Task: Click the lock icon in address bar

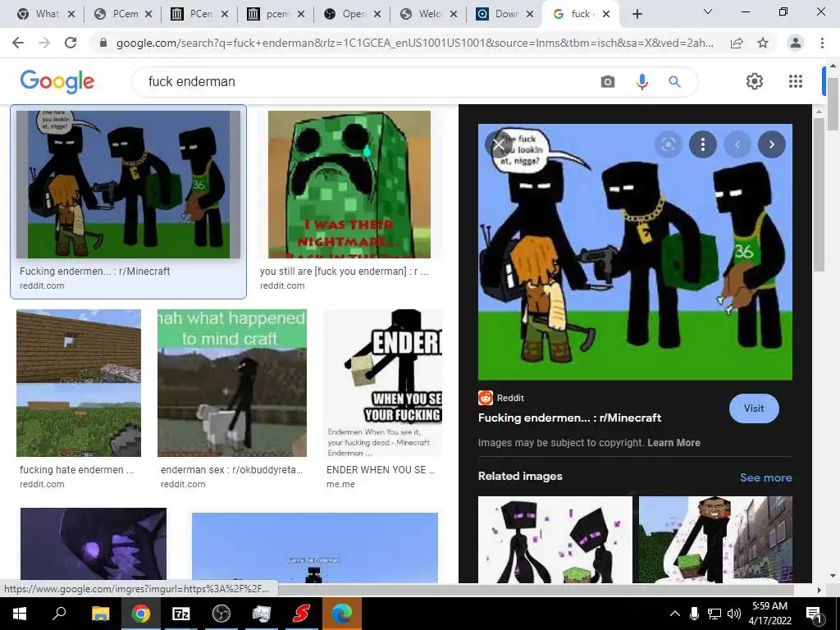Action: tap(103, 43)
